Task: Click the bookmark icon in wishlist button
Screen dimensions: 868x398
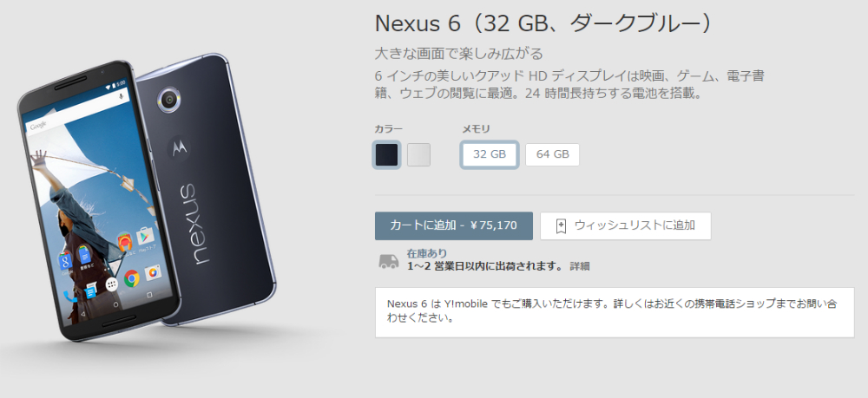Action: click(561, 226)
